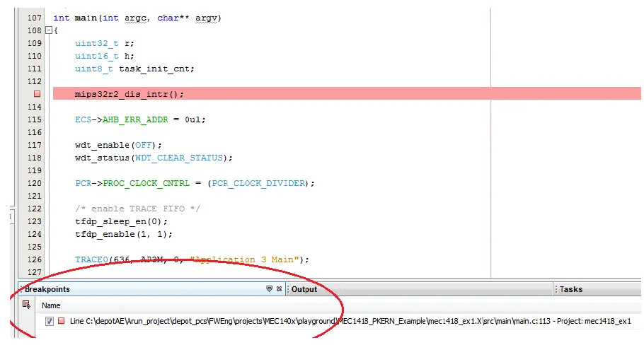The width and height of the screenshot is (644, 345).
Task: Click the wdt_status function name
Action: [x=102, y=158]
